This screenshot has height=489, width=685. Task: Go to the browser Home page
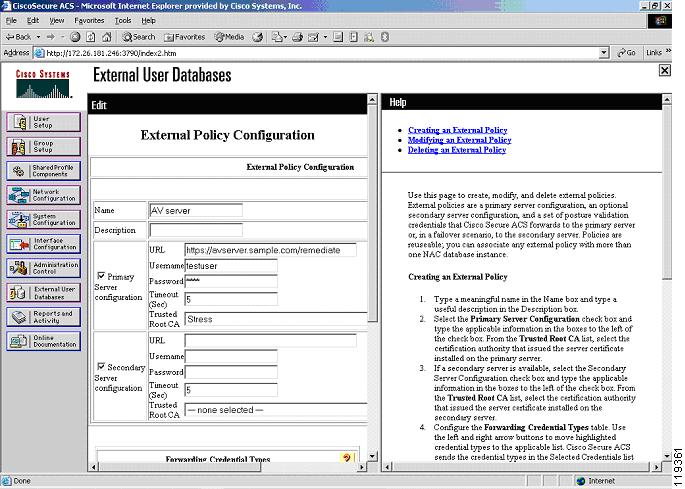pos(107,37)
